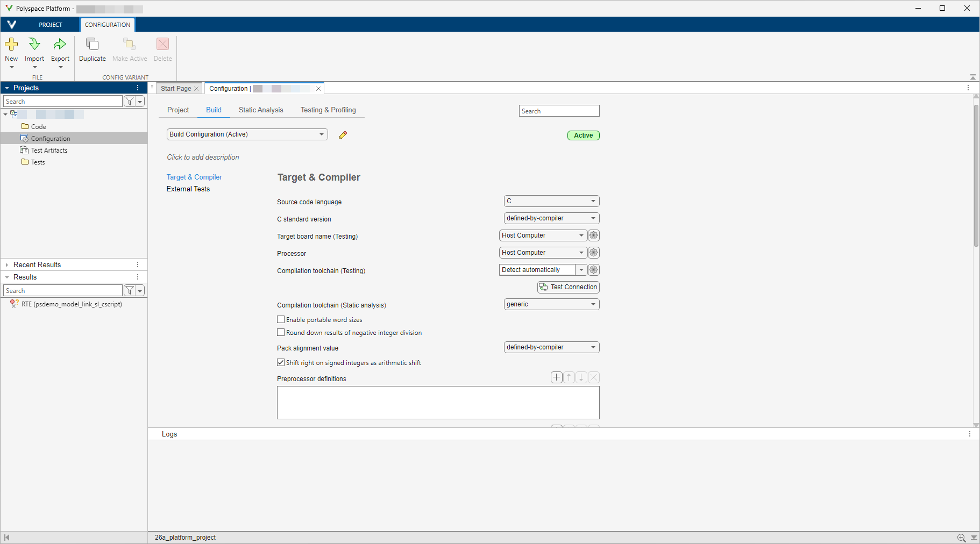Click the pencil icon to rename Build Configuration

(343, 135)
